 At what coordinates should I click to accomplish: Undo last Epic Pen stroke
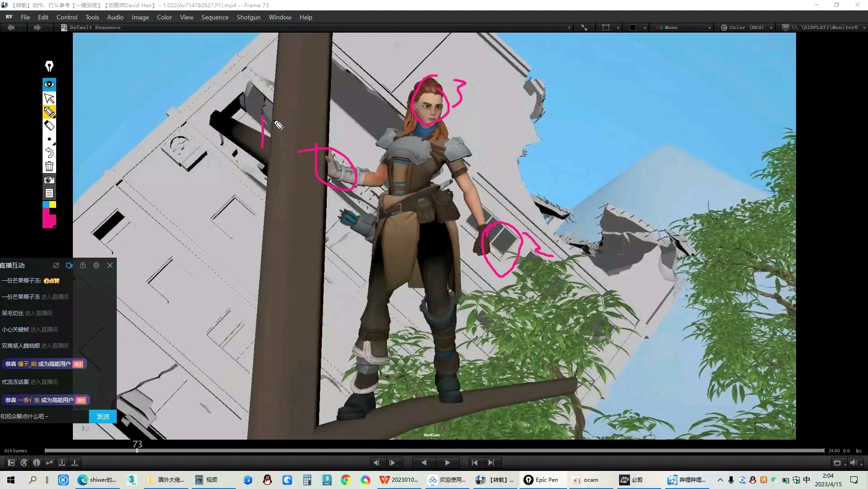(49, 153)
